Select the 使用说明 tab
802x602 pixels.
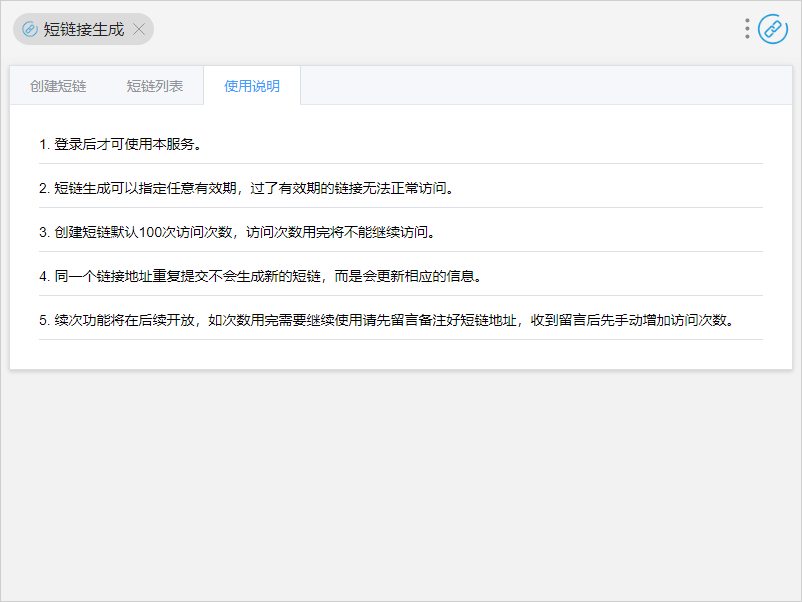click(252, 86)
